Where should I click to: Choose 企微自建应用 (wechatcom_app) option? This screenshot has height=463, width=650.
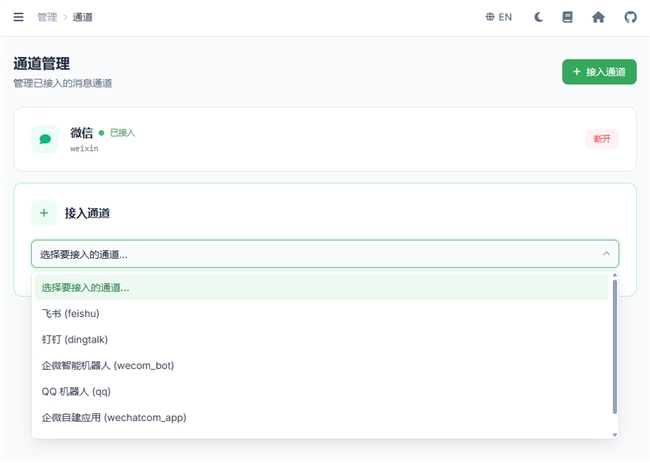point(113,417)
